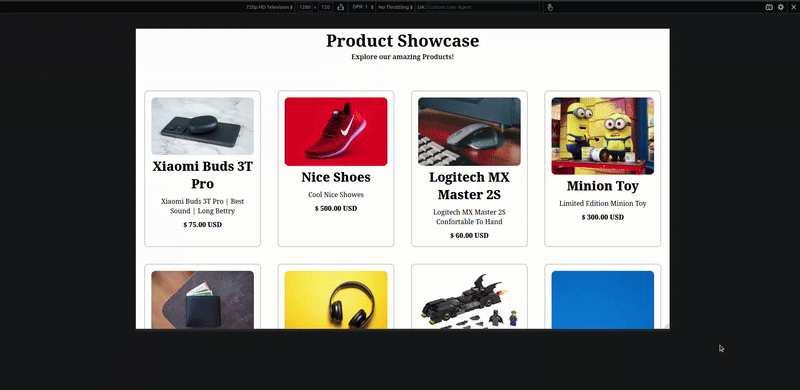
Task: Click the Custom User Agent field
Action: click(x=483, y=7)
